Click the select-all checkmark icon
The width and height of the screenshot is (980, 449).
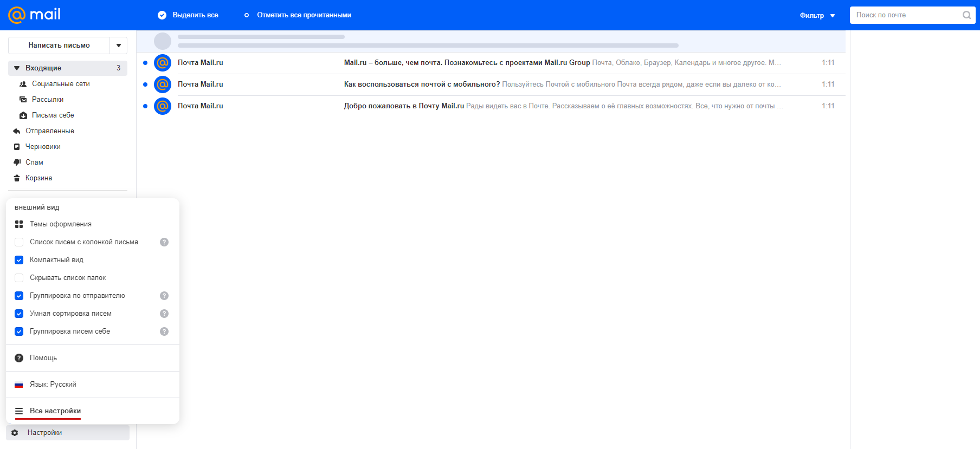point(162,15)
